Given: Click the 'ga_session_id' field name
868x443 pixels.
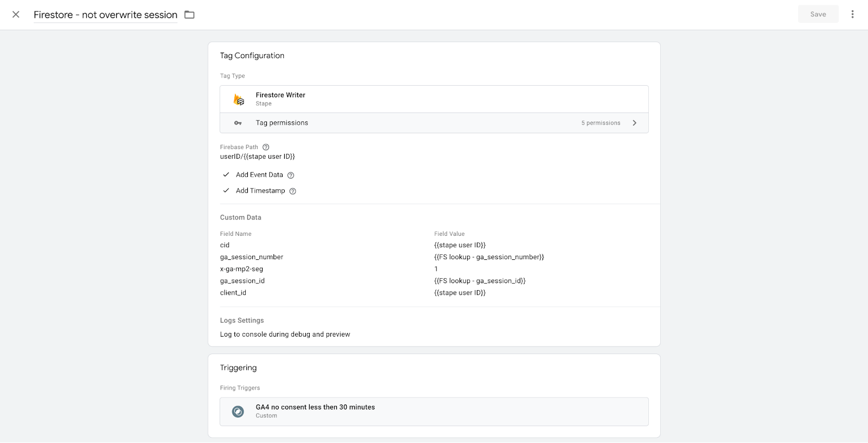Looking at the screenshot, I should pyautogui.click(x=242, y=281).
